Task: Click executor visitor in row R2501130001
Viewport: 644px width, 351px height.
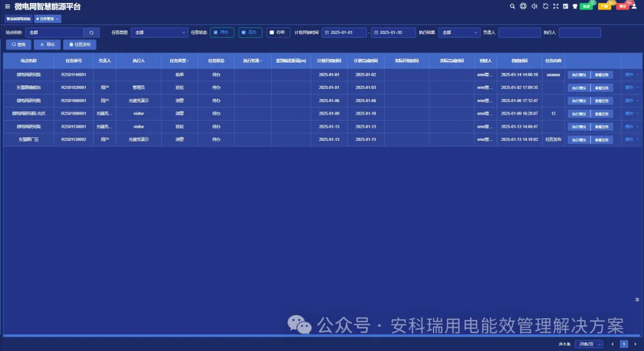Action: pyautogui.click(x=138, y=127)
